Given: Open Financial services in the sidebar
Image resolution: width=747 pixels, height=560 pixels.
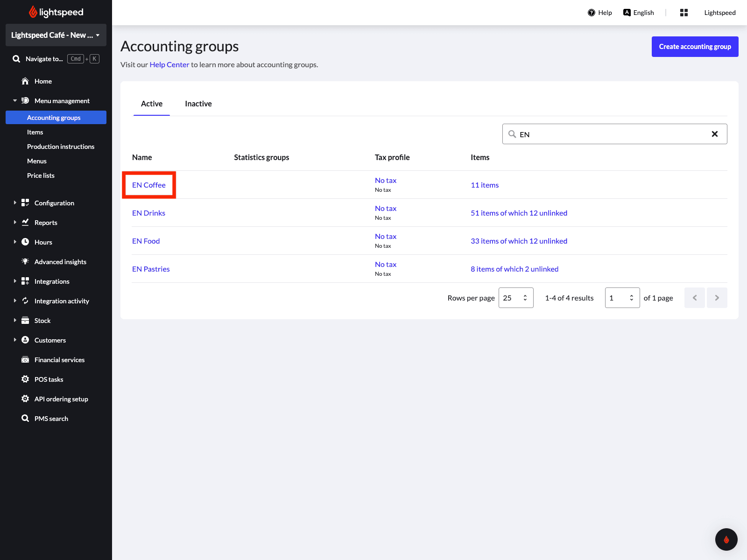Looking at the screenshot, I should click(x=59, y=360).
